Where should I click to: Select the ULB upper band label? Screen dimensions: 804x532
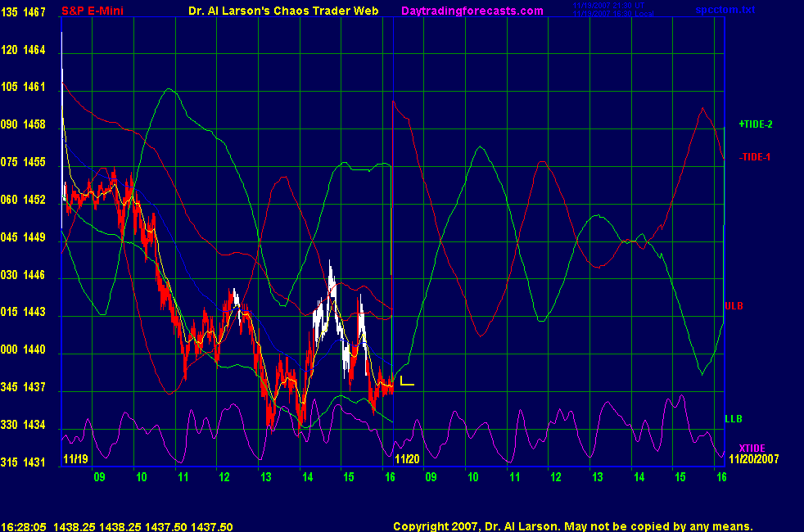pyautogui.click(x=733, y=306)
